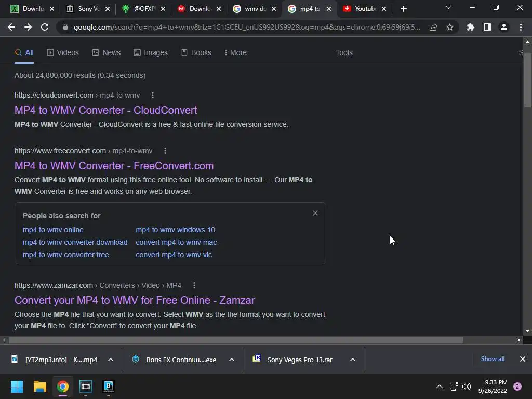Viewport: 532px width, 399px height.
Task: Select the All results filter
Action: click(24, 52)
